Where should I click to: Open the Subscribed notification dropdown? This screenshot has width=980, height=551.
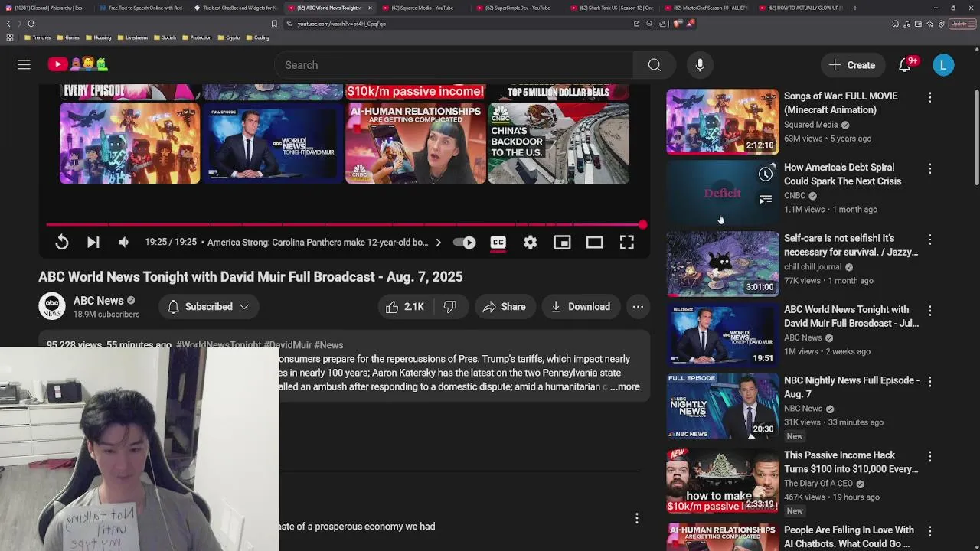click(209, 307)
